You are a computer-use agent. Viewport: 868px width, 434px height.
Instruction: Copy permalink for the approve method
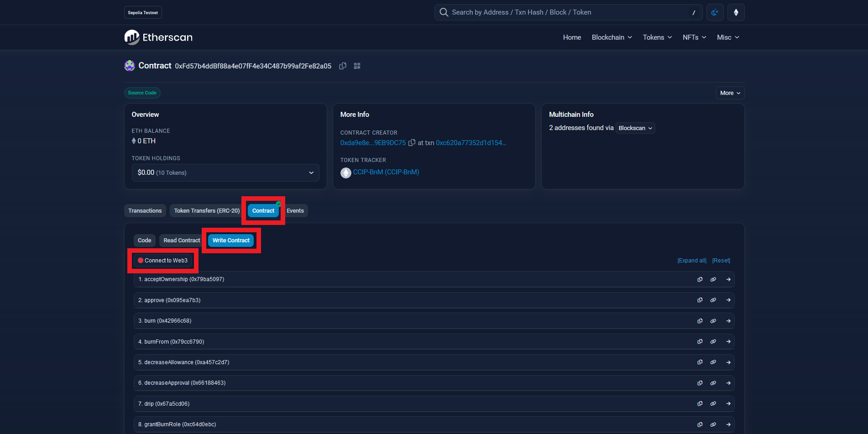pyautogui.click(x=713, y=300)
